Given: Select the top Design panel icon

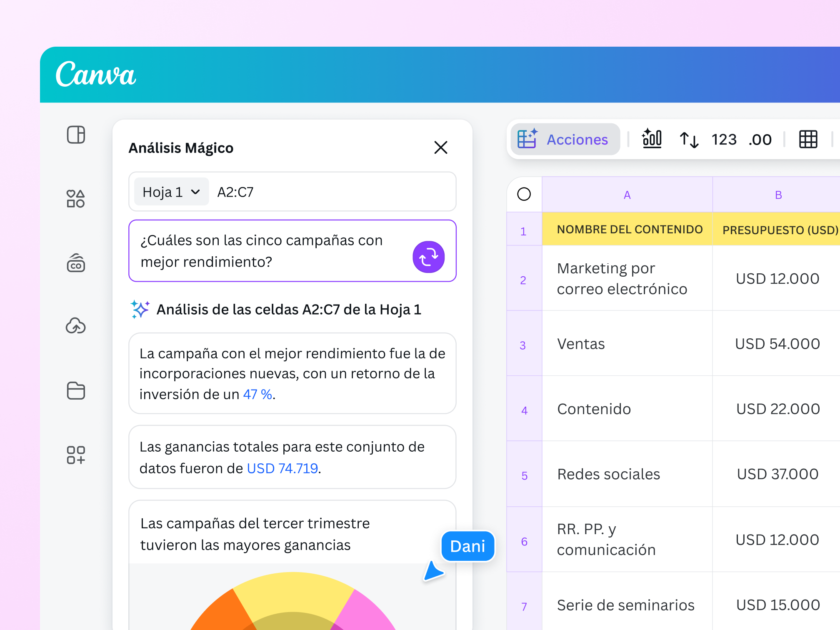Looking at the screenshot, I should (76, 135).
